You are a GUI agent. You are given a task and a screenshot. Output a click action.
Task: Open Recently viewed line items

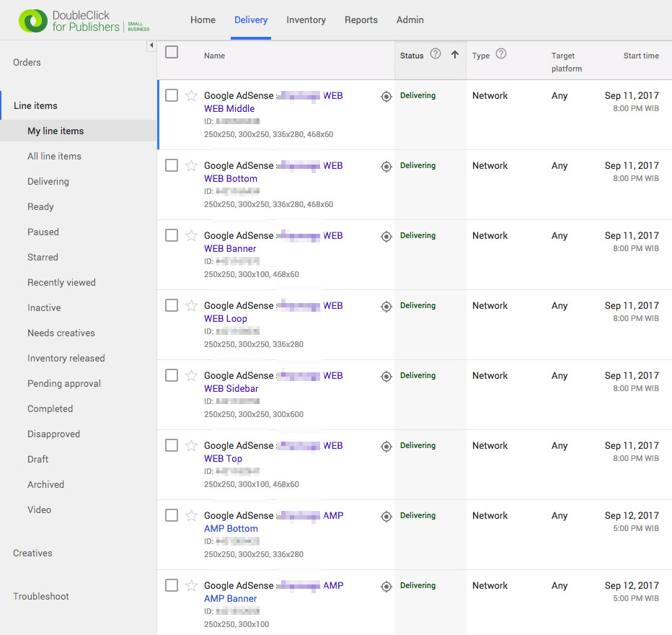[62, 283]
